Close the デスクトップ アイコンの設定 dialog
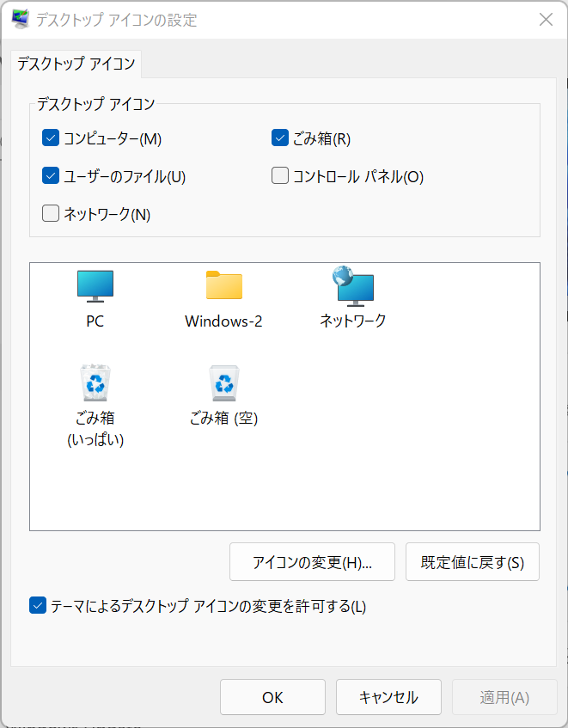The width and height of the screenshot is (568, 728). tap(547, 20)
